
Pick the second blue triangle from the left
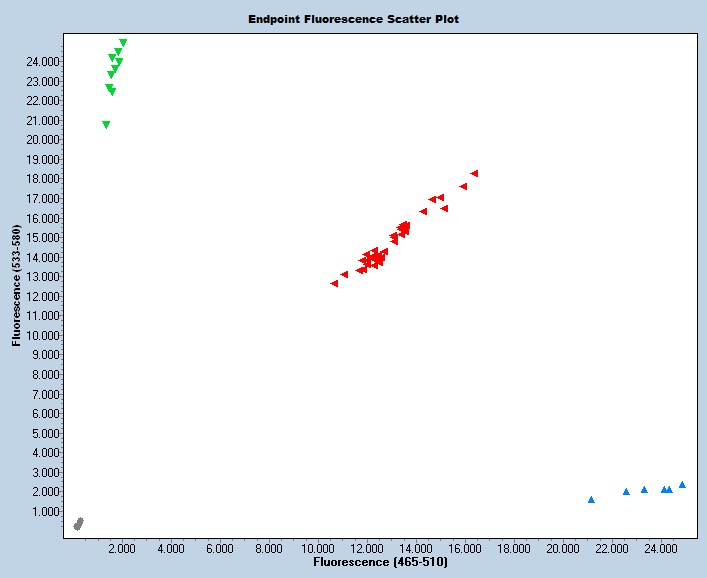(x=626, y=491)
